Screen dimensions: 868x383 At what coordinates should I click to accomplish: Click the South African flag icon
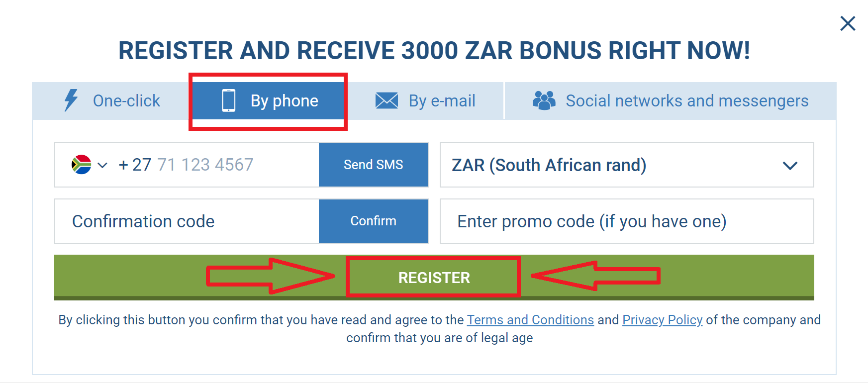(82, 165)
